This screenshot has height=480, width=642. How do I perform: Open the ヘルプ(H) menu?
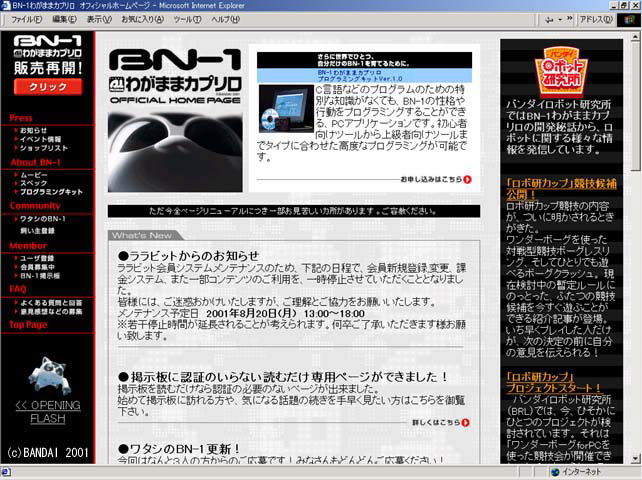pos(225,19)
